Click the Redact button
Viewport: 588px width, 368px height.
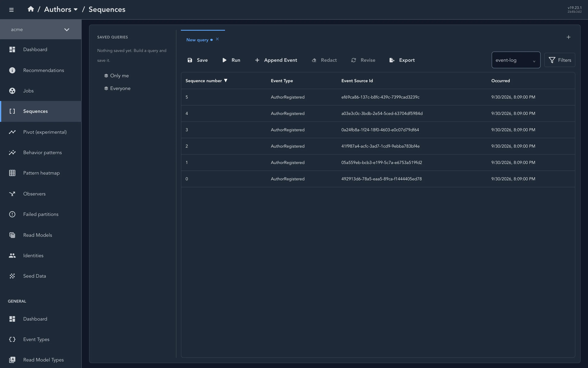(x=324, y=60)
